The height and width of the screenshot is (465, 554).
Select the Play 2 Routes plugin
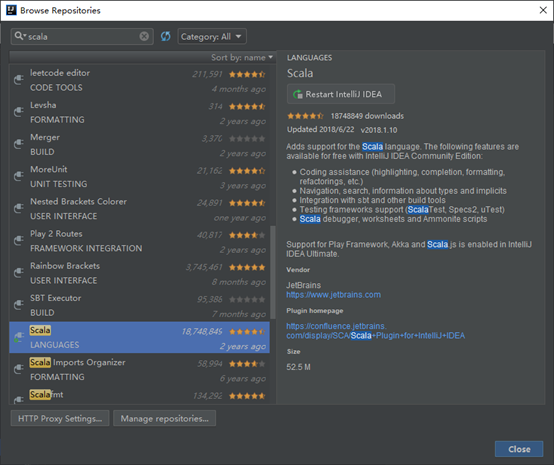pyautogui.click(x=140, y=241)
